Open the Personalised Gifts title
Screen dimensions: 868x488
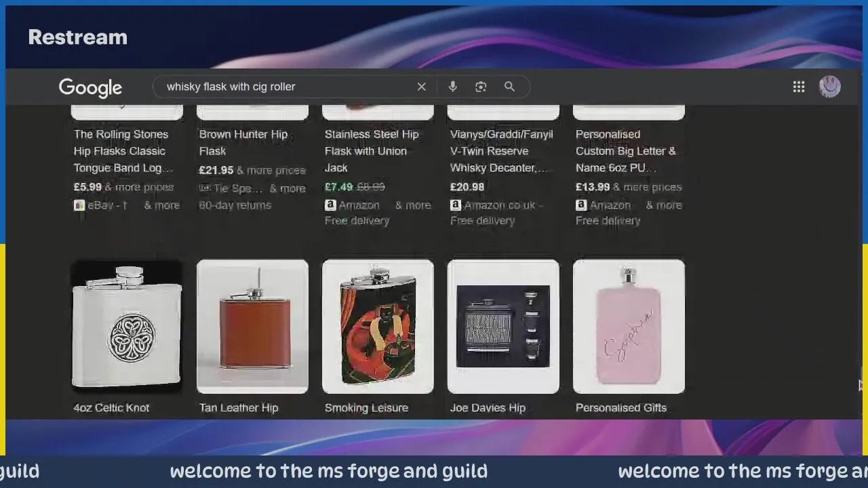coord(621,407)
